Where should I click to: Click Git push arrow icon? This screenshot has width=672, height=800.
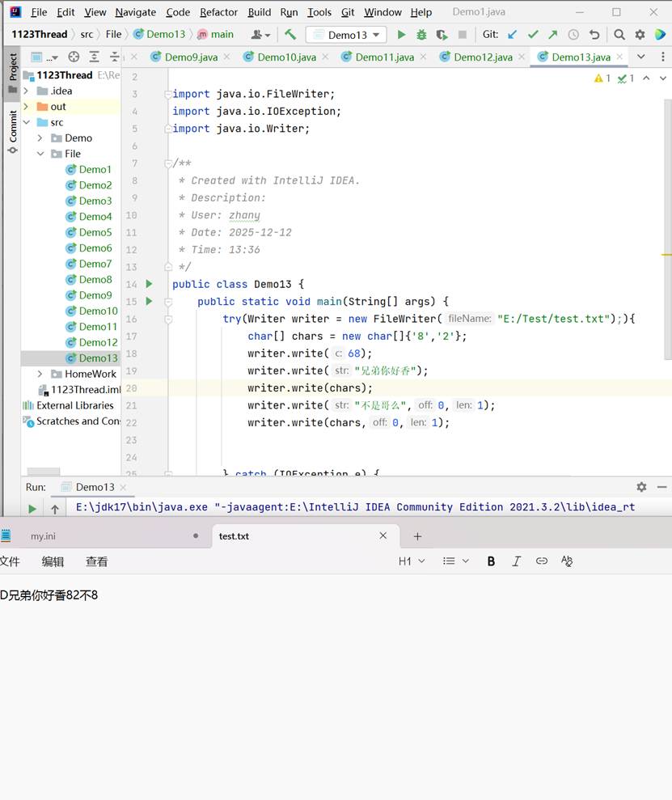coord(552,35)
